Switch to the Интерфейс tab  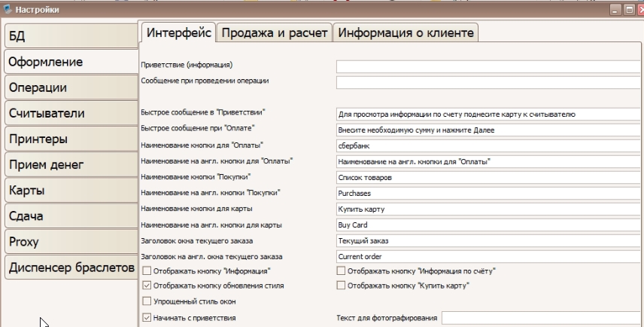tap(178, 32)
